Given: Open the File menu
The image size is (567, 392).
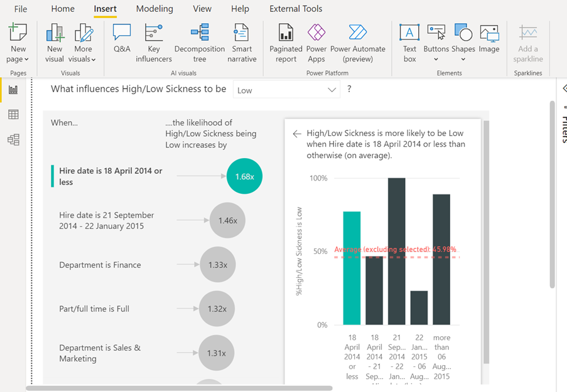Looking at the screenshot, I should (x=21, y=9).
